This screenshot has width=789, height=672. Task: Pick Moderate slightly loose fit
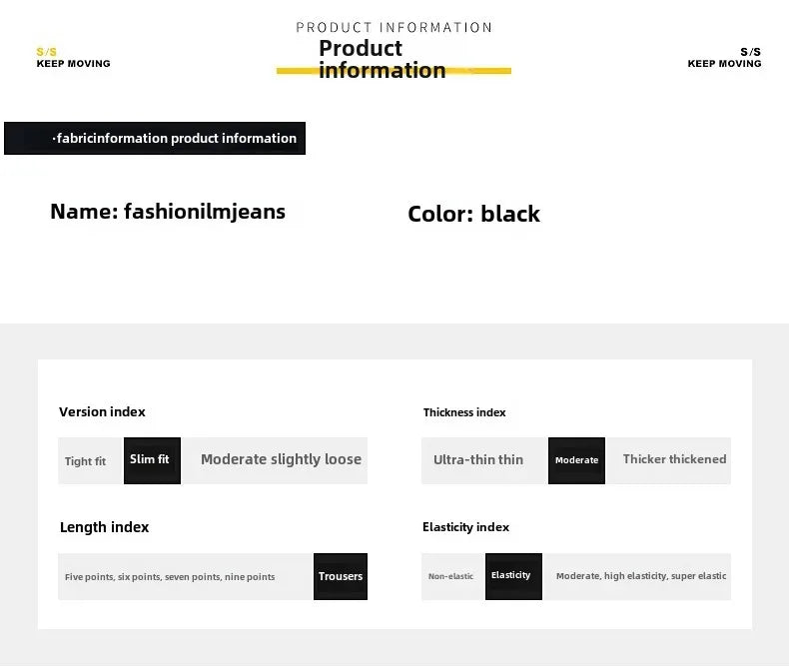click(280, 460)
